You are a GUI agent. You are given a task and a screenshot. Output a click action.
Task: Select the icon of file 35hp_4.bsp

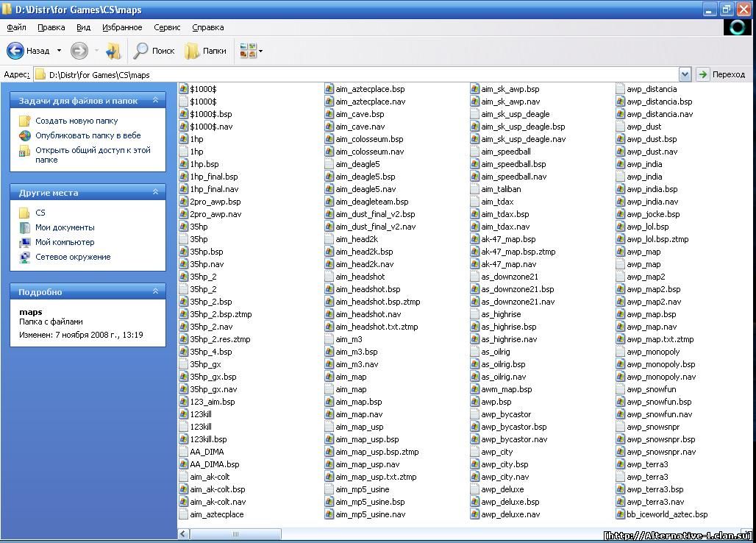click(x=183, y=352)
